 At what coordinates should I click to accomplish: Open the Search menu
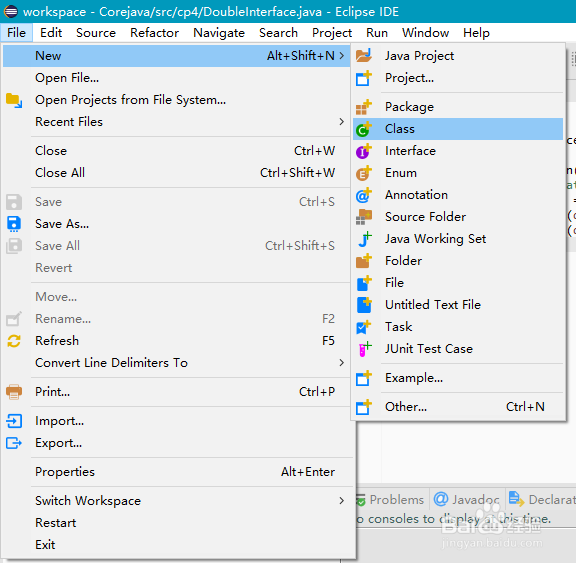[278, 33]
